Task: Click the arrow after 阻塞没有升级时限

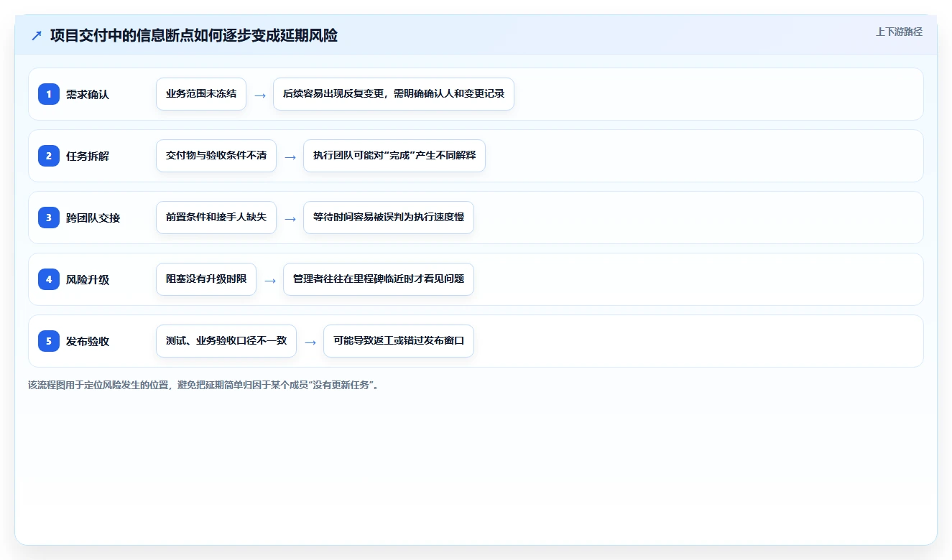Action: coord(270,281)
